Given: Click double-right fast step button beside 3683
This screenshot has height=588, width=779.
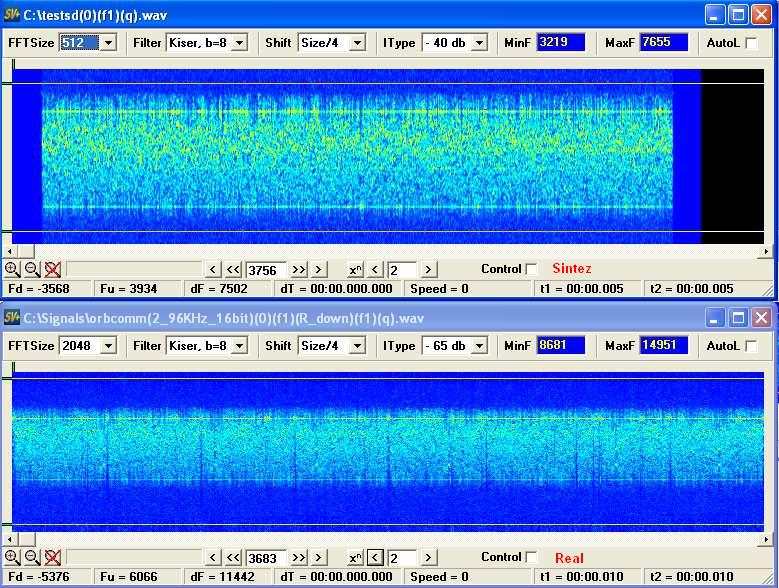Looking at the screenshot, I should pos(298,557).
